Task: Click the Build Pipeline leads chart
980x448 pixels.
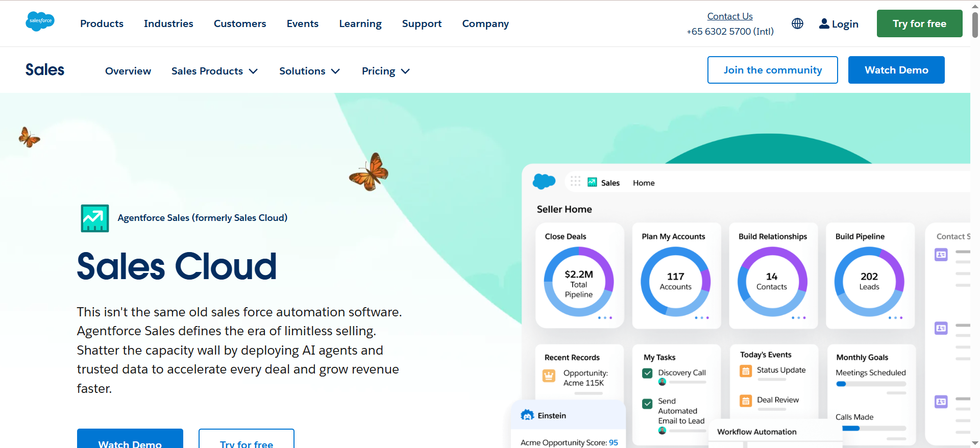Action: pos(869,282)
